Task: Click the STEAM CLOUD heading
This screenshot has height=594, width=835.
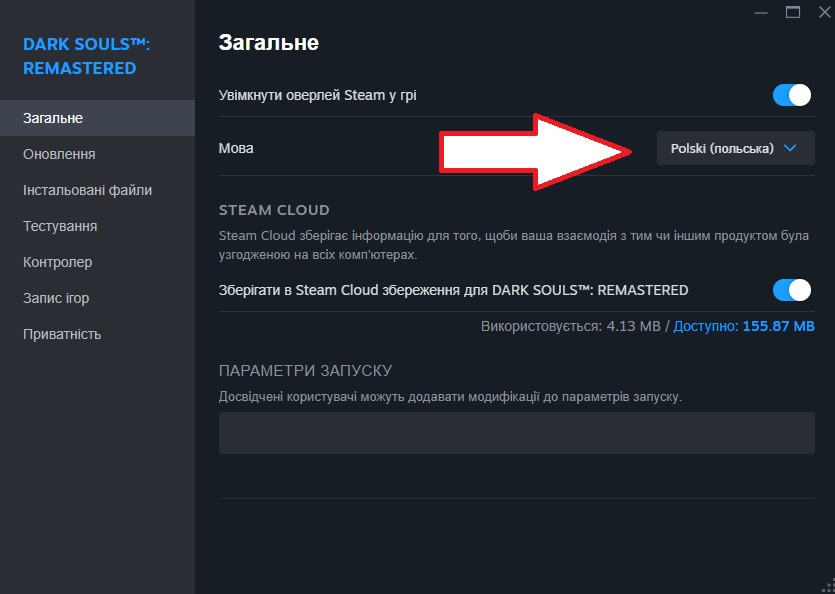Action: pyautogui.click(x=274, y=210)
